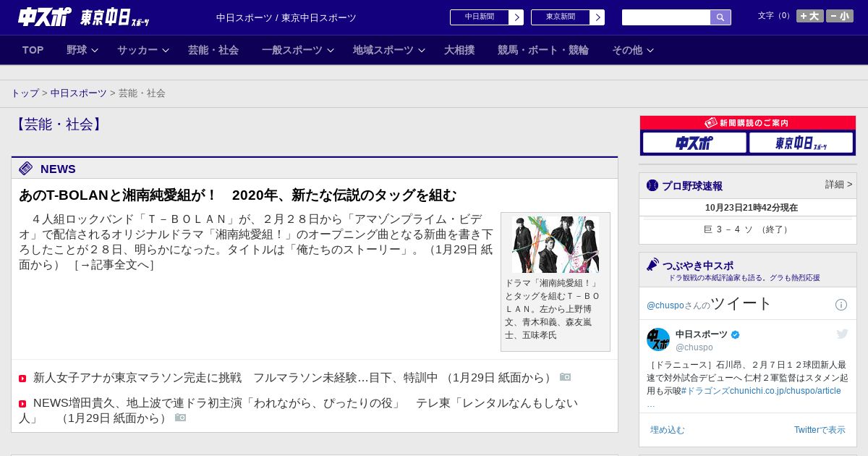Open サッカー menu label
868x456 pixels.
pyautogui.click(x=137, y=50)
